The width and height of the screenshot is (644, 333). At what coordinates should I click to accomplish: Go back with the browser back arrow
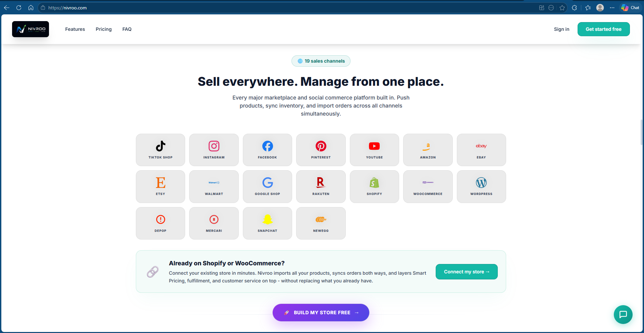pyautogui.click(x=7, y=8)
